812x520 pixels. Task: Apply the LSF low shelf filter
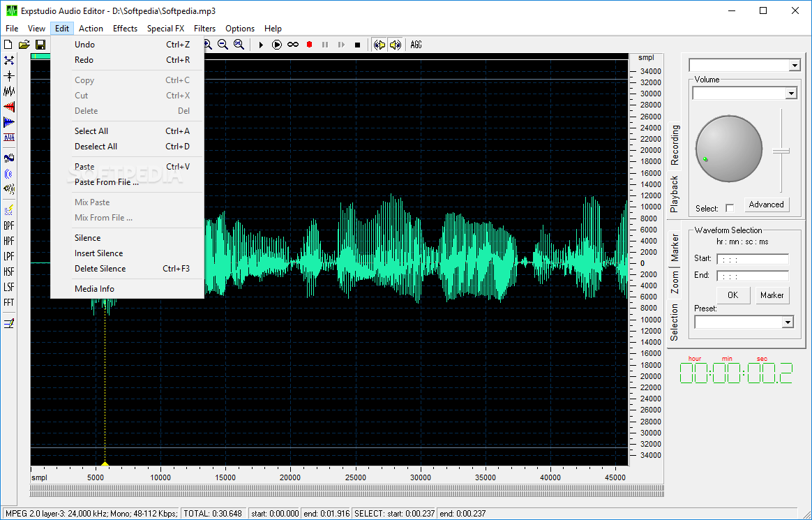click(9, 287)
